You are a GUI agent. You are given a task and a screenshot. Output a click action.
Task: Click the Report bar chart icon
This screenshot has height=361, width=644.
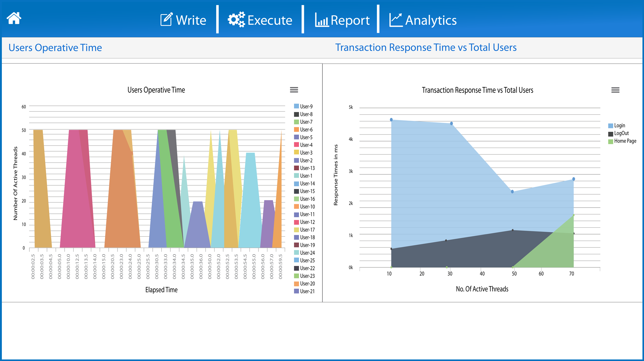(322, 20)
